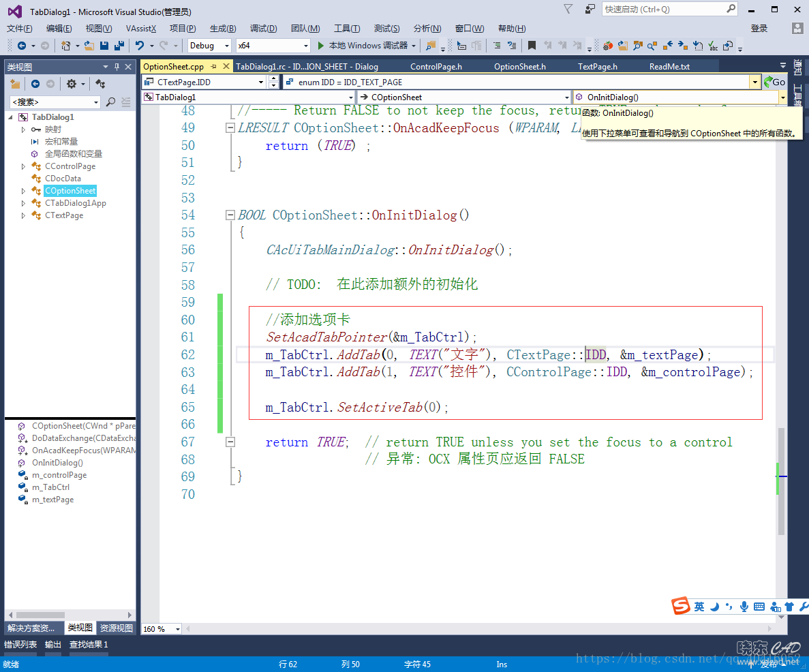
Task: Click the feedback icon in the title bar
Action: pos(590,10)
